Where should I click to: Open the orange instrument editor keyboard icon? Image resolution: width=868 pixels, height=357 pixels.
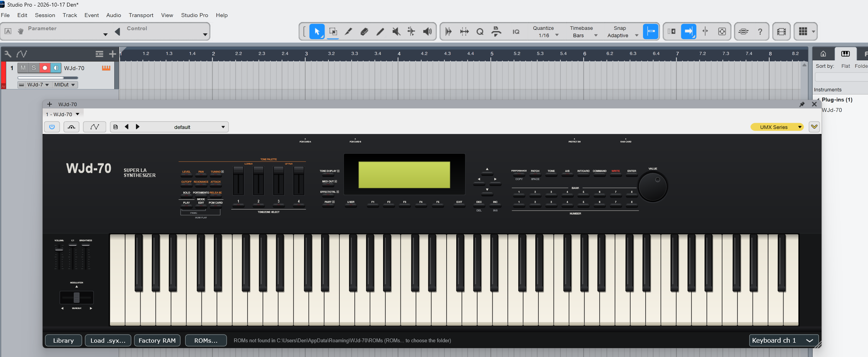click(x=106, y=68)
